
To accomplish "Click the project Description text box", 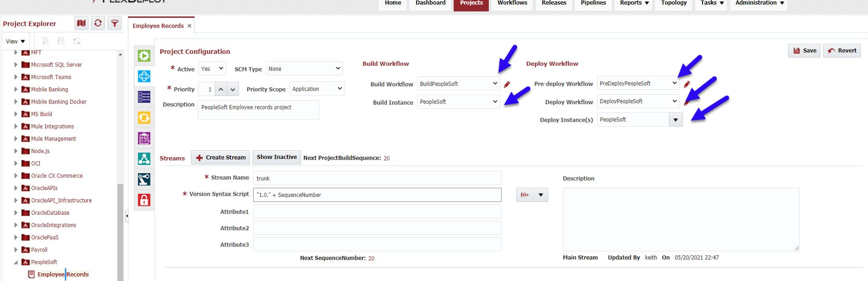I will 258,110.
